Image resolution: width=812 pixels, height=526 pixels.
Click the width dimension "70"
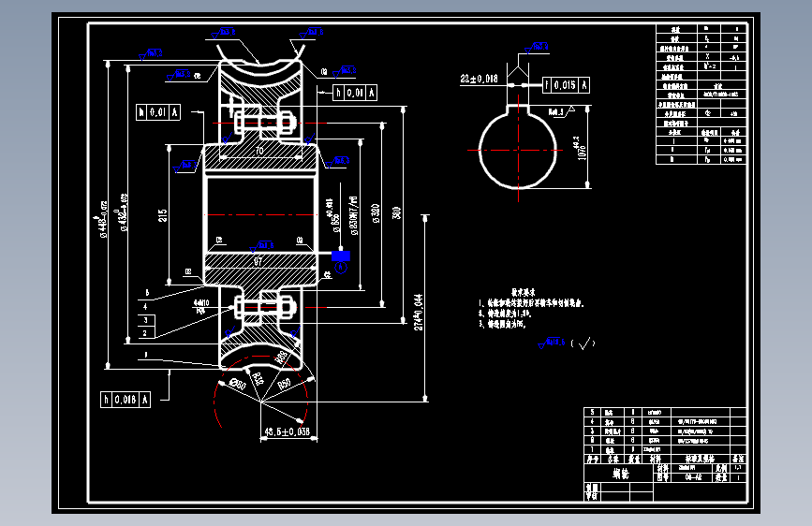coord(259,151)
